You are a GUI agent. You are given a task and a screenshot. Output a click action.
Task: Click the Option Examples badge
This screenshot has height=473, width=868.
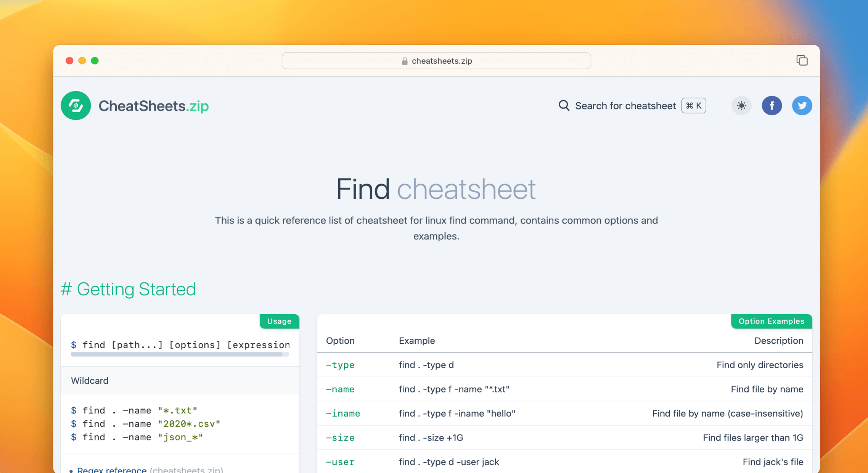pos(771,321)
